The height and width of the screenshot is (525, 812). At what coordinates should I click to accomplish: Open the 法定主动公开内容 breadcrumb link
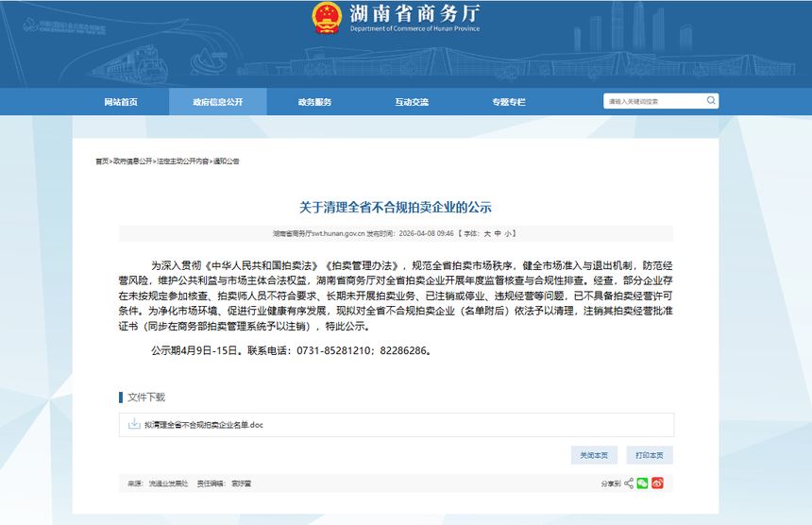(182, 161)
